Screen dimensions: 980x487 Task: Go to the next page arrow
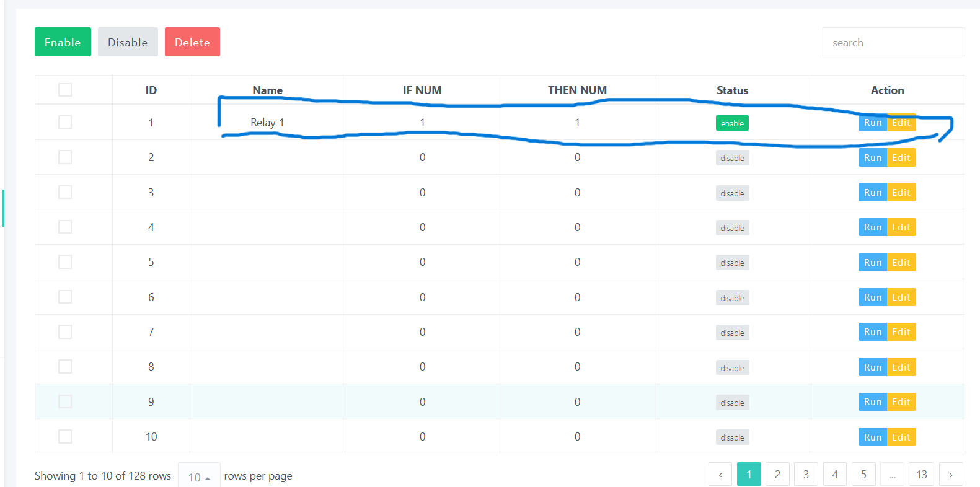[951, 475]
